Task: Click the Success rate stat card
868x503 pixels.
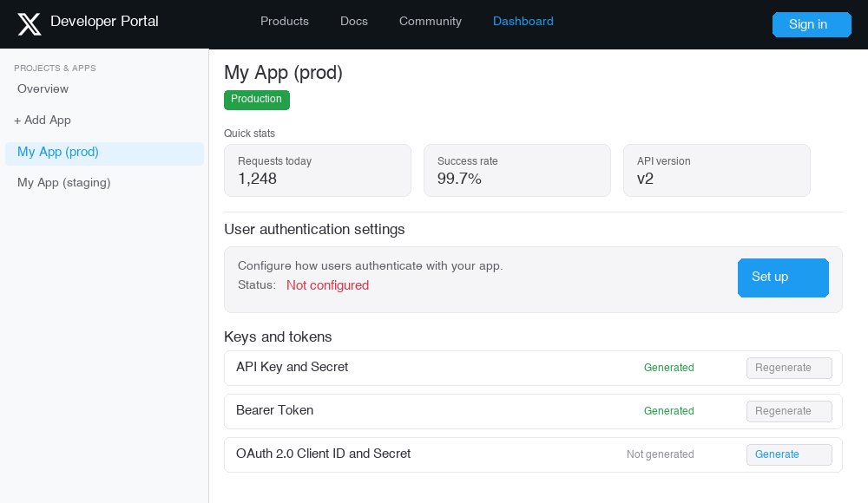Action: (x=516, y=170)
